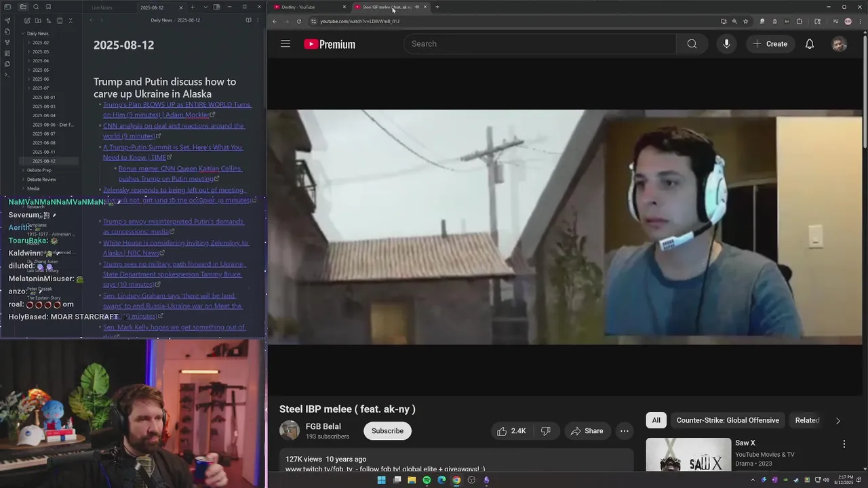Create new folder icon in Obsidian
The height and width of the screenshot is (488, 868).
tap(37, 20)
